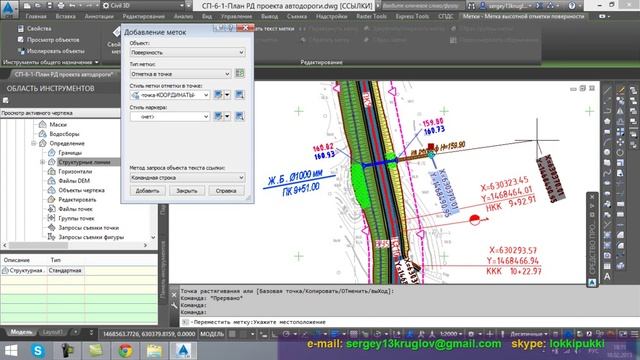Select the Circle draw tool

pos(607,152)
